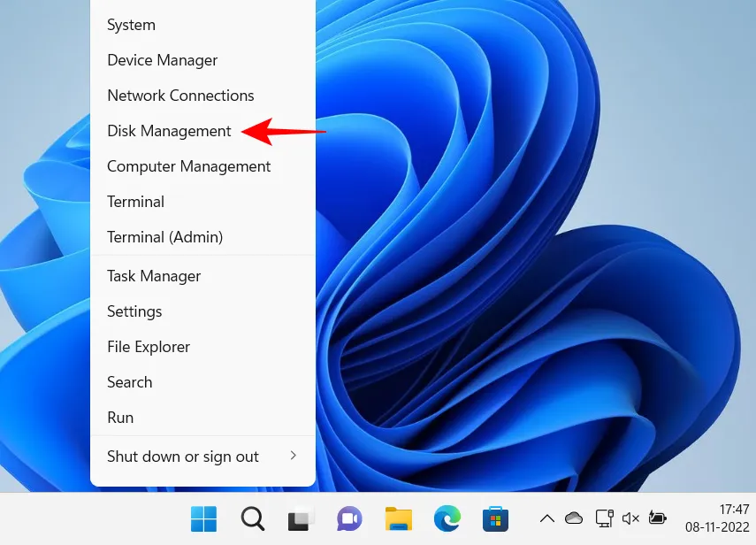Launch the Chat camera icon on taskbar
Viewport: 756px width, 545px height.
click(x=349, y=519)
